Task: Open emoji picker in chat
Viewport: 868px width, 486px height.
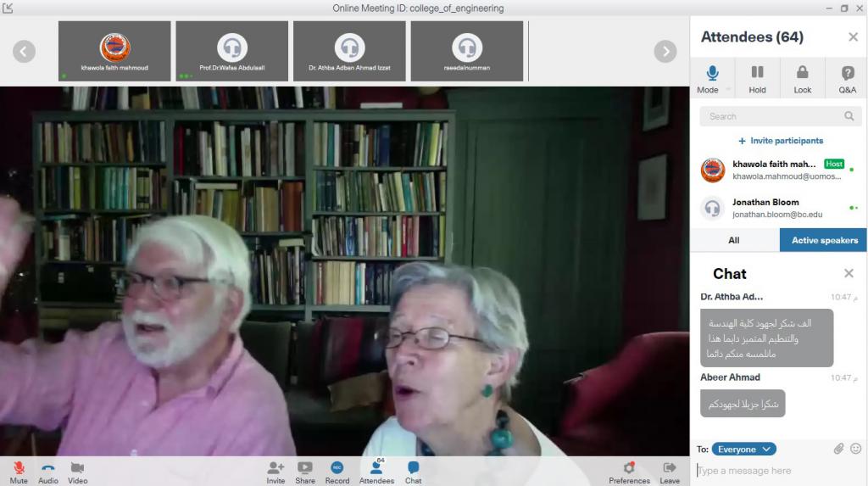Action: pos(855,449)
